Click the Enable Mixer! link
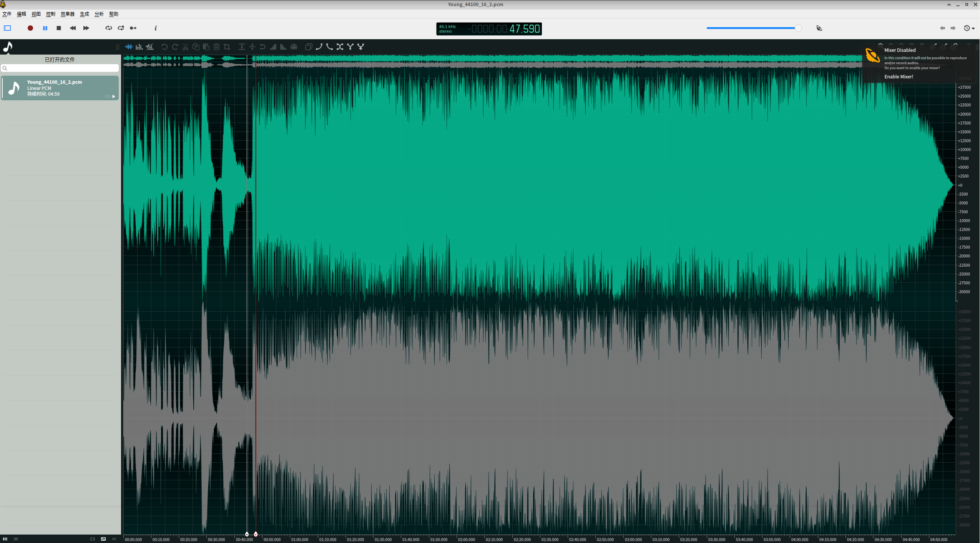Image resolution: width=980 pixels, height=543 pixels. click(899, 77)
